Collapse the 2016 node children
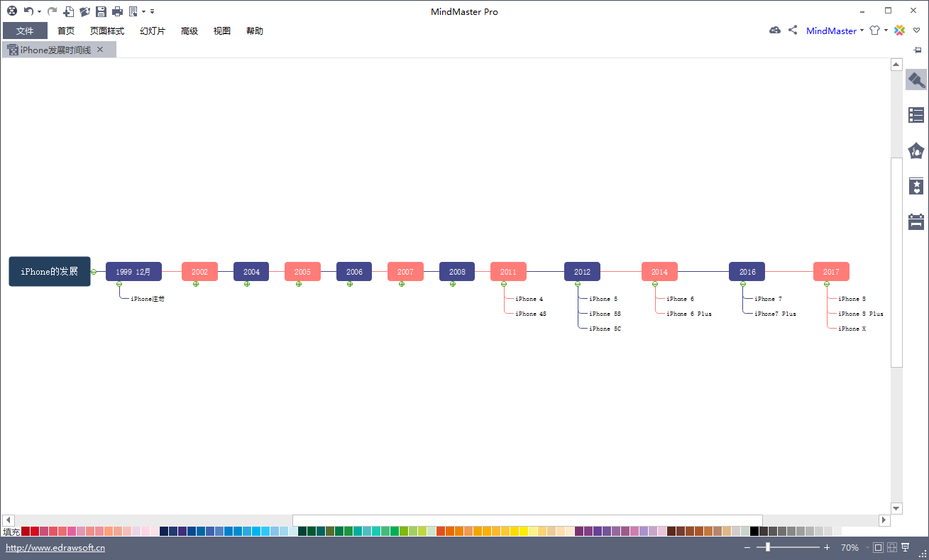Viewport: 929px width, 560px height. 743,284
